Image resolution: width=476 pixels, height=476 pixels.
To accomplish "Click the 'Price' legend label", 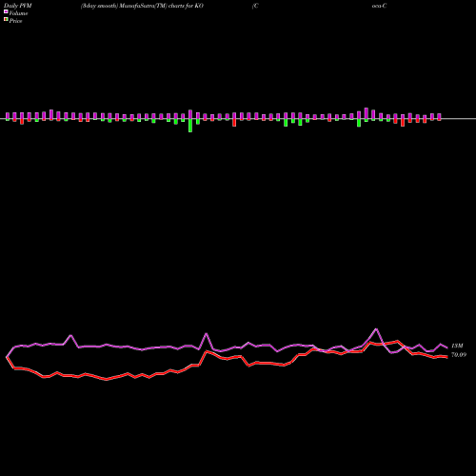I will [x=15, y=21].
